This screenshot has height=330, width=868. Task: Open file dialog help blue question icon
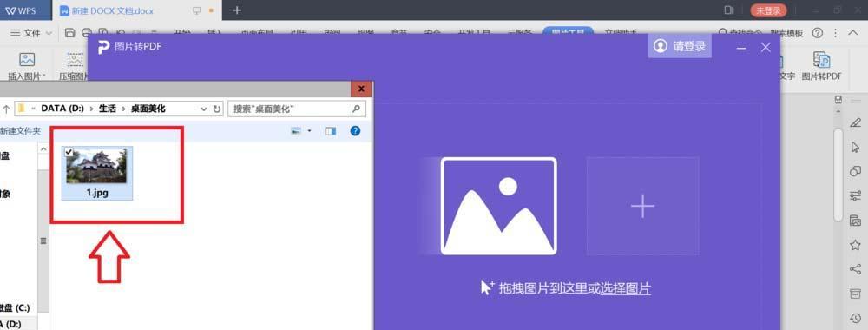coord(355,131)
